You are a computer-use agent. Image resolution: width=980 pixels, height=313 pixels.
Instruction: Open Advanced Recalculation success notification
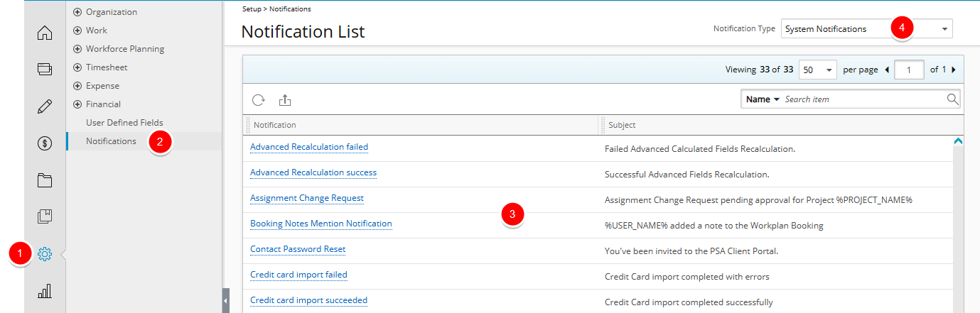(313, 172)
